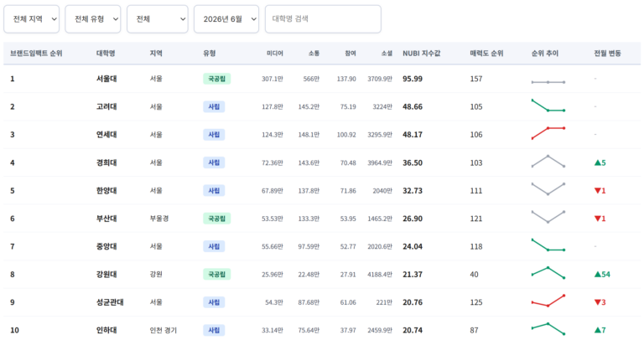The height and width of the screenshot is (340, 644).
Task: Open the 전체 유형 type dropdown
Action: (x=93, y=19)
